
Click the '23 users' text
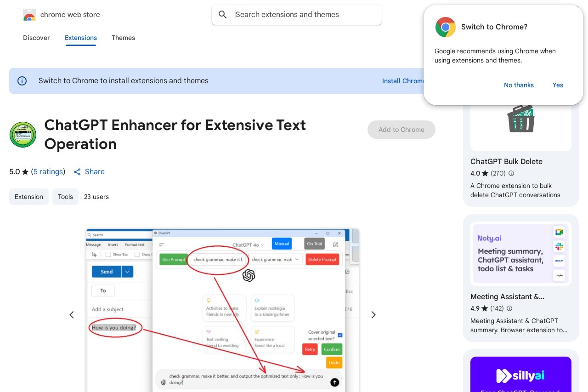96,197
